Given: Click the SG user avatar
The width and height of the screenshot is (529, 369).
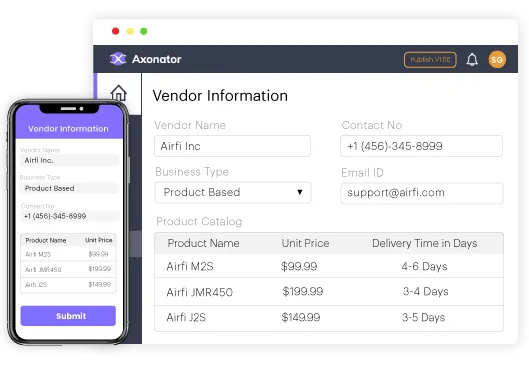Looking at the screenshot, I should (x=497, y=60).
